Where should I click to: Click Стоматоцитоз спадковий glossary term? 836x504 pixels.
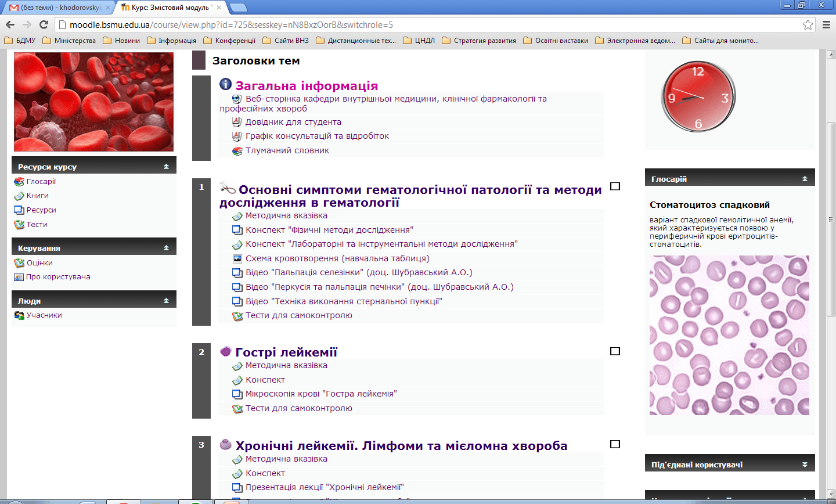pyautogui.click(x=709, y=205)
